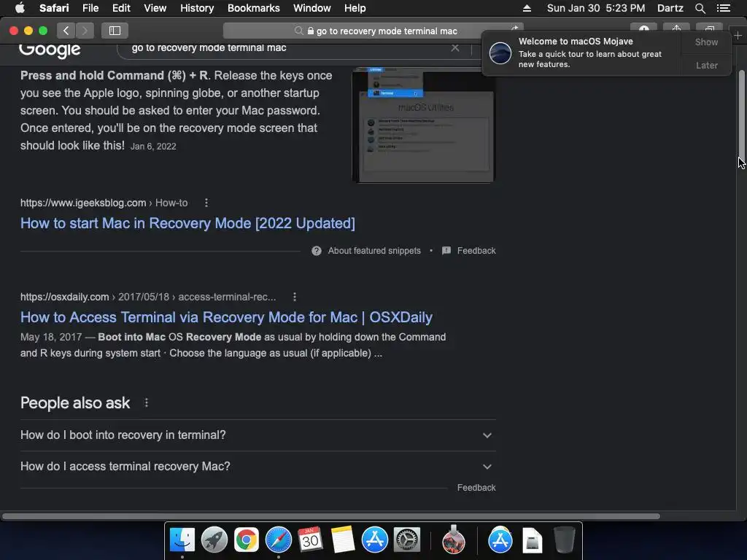The image size is (747, 560).
Task: Expand How do I access terminal recovery Mac
Action: click(258, 467)
